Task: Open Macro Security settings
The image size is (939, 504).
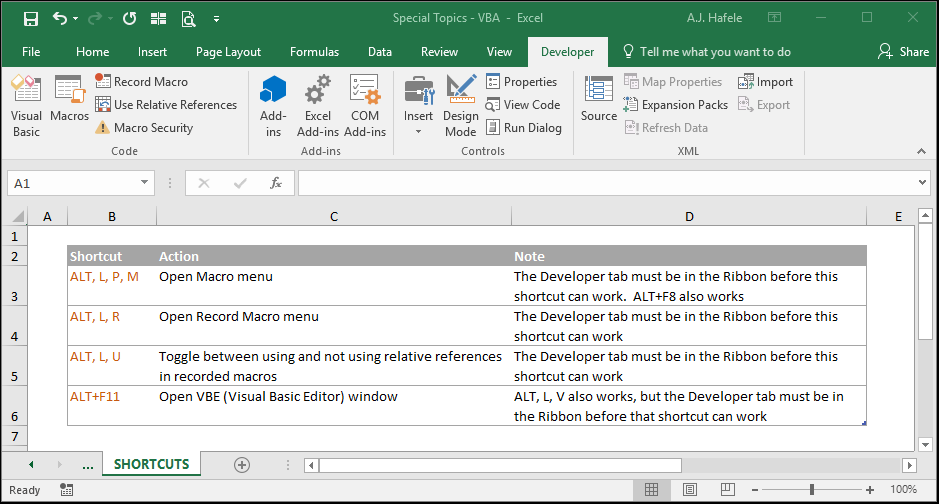Action: pos(144,127)
